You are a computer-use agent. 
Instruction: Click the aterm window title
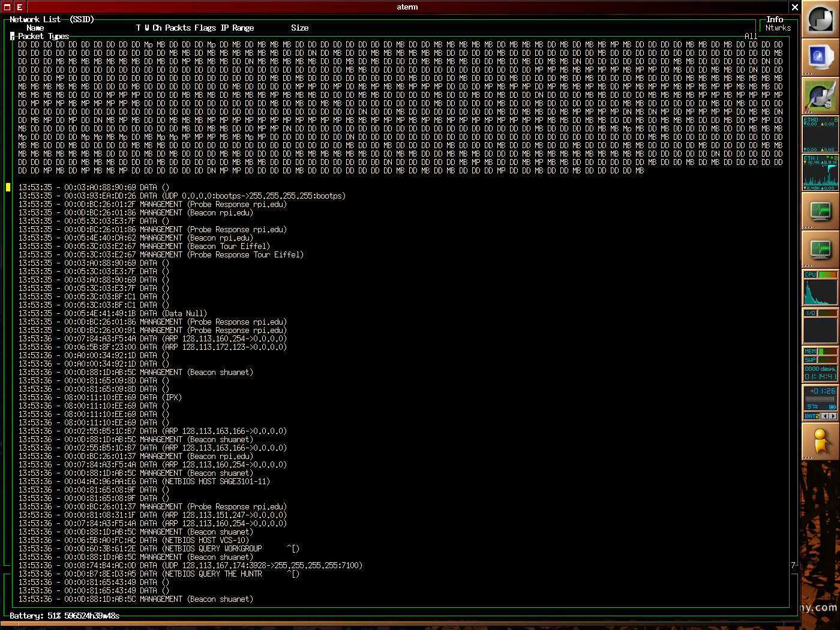pyautogui.click(x=407, y=7)
